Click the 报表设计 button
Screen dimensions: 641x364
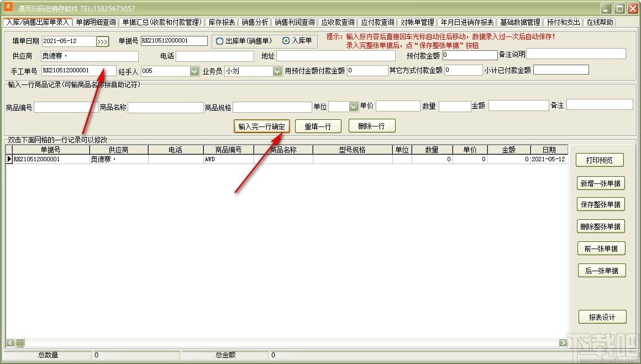coord(601,316)
